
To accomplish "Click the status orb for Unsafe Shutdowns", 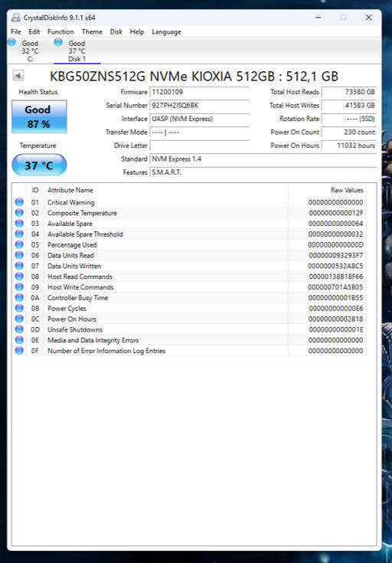I will (19, 329).
